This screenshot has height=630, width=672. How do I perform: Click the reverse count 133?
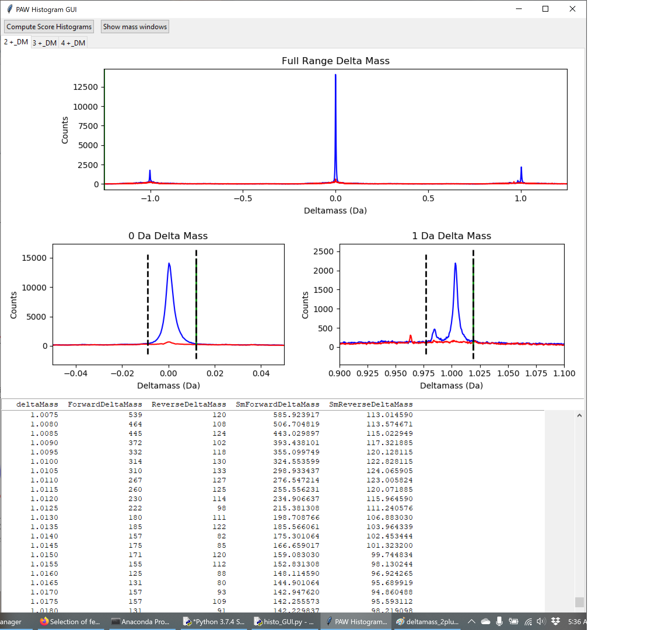click(219, 471)
